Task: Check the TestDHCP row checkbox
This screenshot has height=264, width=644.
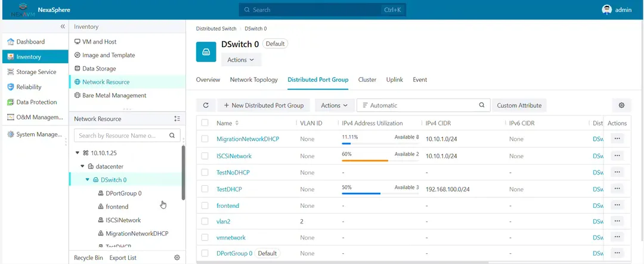Action: [x=205, y=189]
